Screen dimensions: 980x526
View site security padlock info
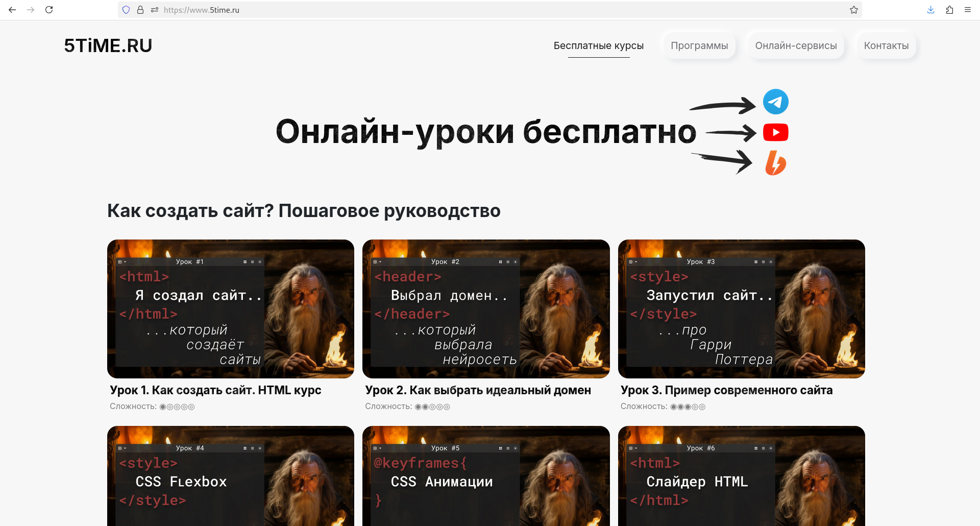140,10
